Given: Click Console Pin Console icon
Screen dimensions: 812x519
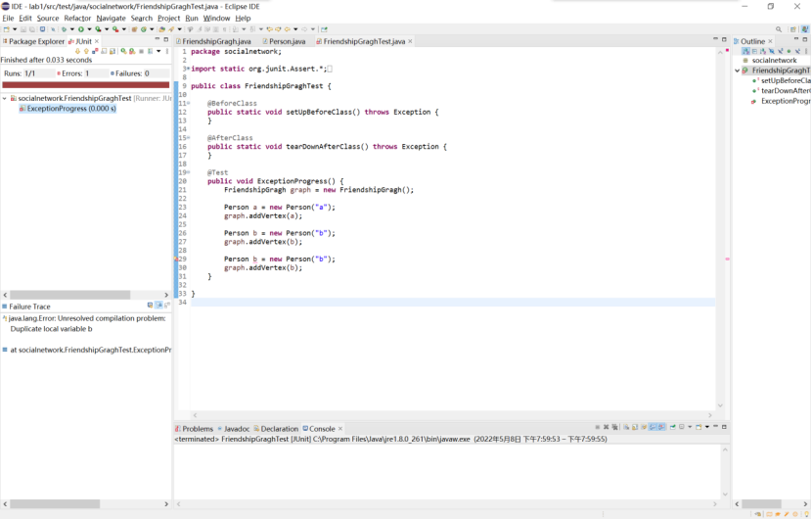Looking at the screenshot, I should pyautogui.click(x=673, y=427).
